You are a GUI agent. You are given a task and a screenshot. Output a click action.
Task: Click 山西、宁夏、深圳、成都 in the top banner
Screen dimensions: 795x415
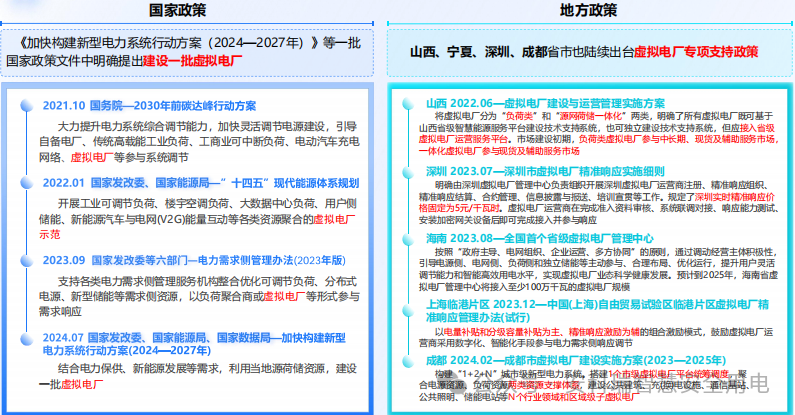tap(478, 52)
